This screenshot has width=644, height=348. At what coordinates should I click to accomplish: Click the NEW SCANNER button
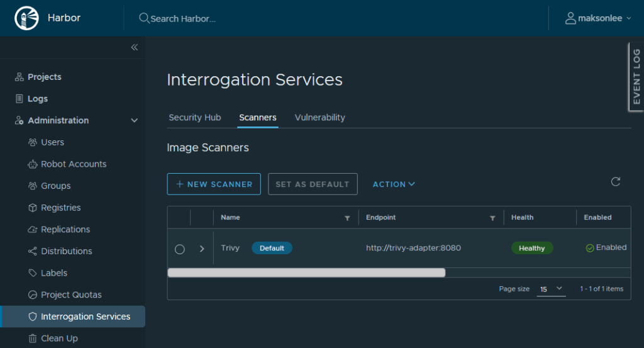[x=214, y=184]
